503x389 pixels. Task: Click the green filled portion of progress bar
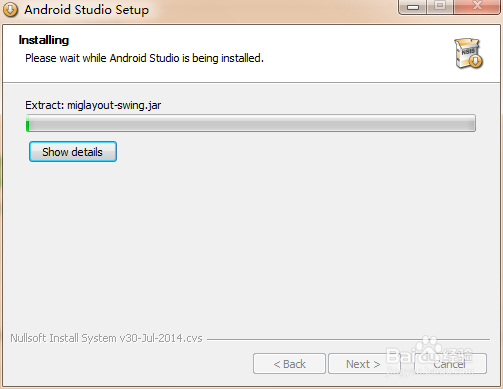[28, 123]
